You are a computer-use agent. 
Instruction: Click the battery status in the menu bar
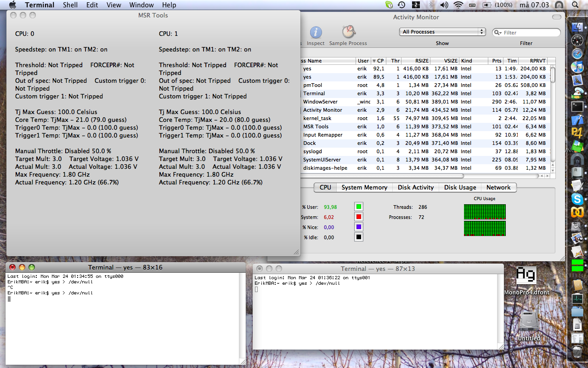[x=496, y=5]
